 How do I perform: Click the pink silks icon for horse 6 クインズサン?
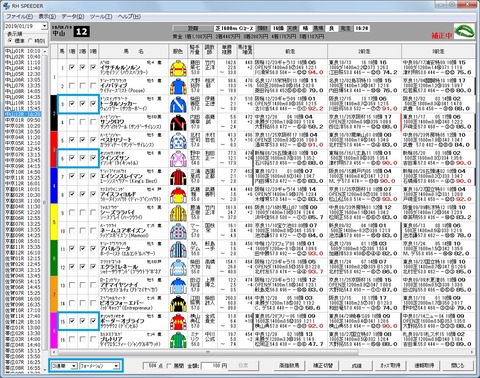(178, 158)
